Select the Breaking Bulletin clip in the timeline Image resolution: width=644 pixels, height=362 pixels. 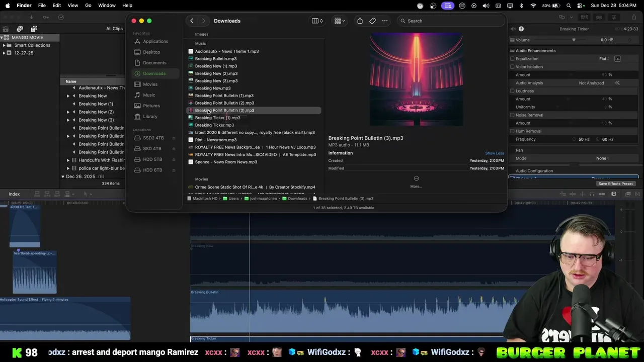click(x=347, y=312)
